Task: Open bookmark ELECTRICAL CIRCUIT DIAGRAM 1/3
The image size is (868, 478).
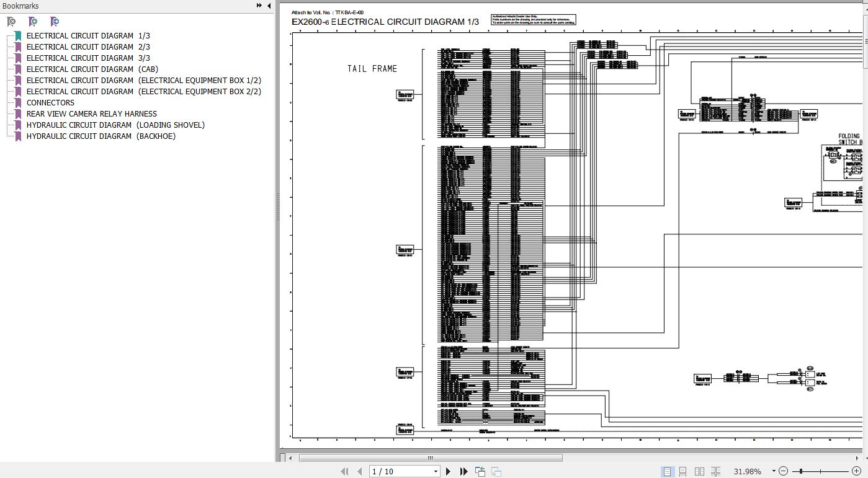Action: point(88,36)
